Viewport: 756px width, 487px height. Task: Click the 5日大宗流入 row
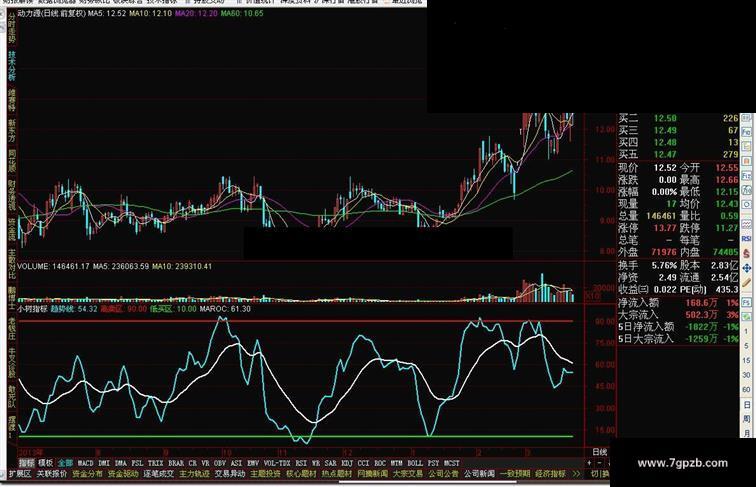pos(677,339)
